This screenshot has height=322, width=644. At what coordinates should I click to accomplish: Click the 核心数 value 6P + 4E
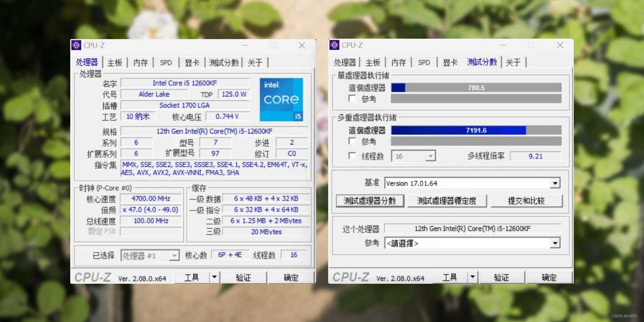tap(230, 255)
